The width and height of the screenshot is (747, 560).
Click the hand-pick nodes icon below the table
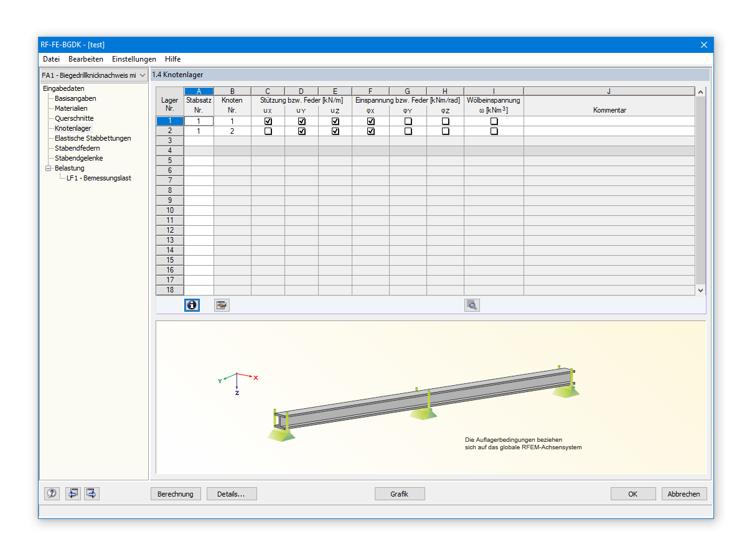(222, 305)
